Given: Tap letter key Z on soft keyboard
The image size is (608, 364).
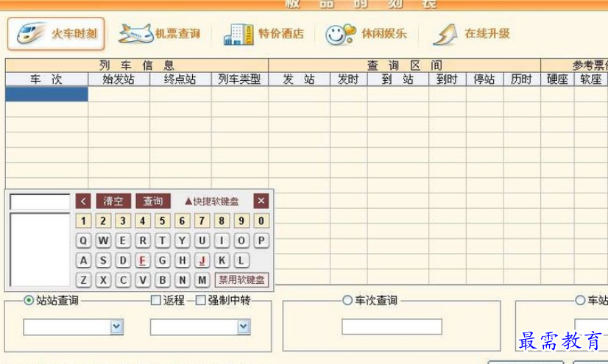Looking at the screenshot, I should point(83,280).
